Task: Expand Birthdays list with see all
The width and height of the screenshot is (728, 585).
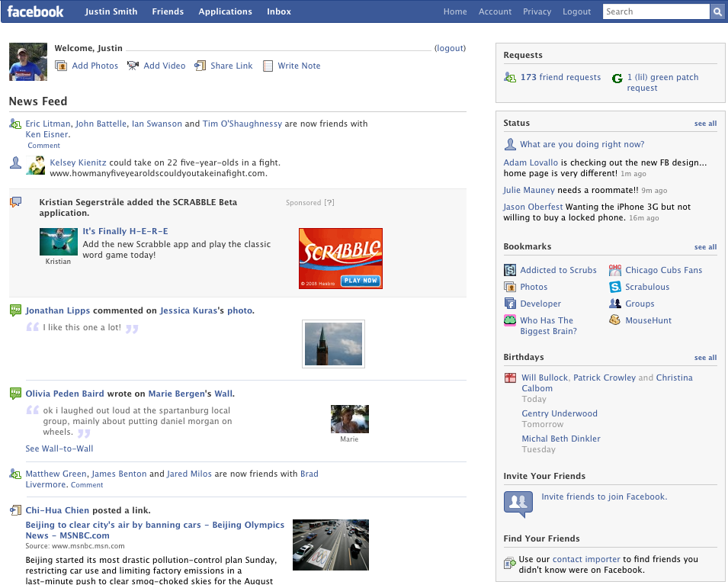Action: pyautogui.click(x=705, y=358)
